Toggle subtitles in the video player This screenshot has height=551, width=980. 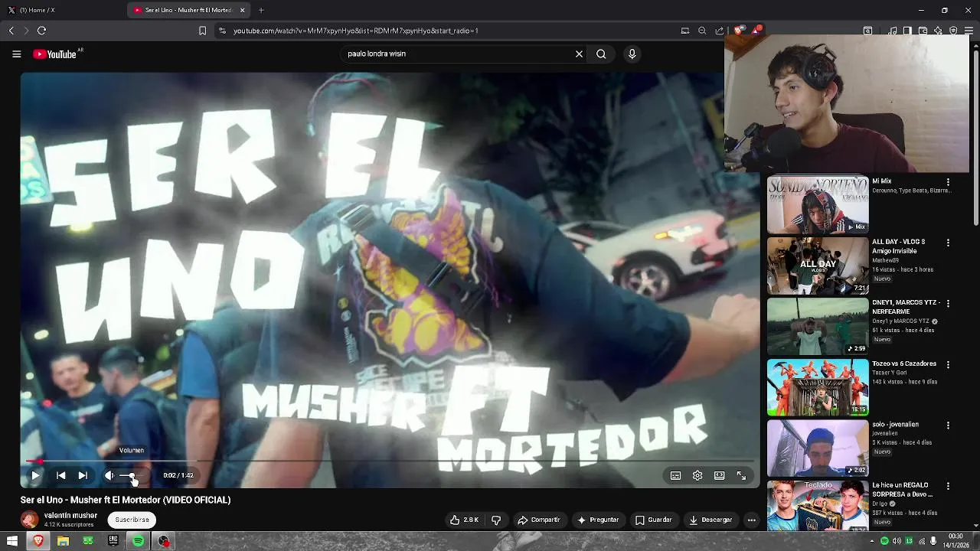675,475
